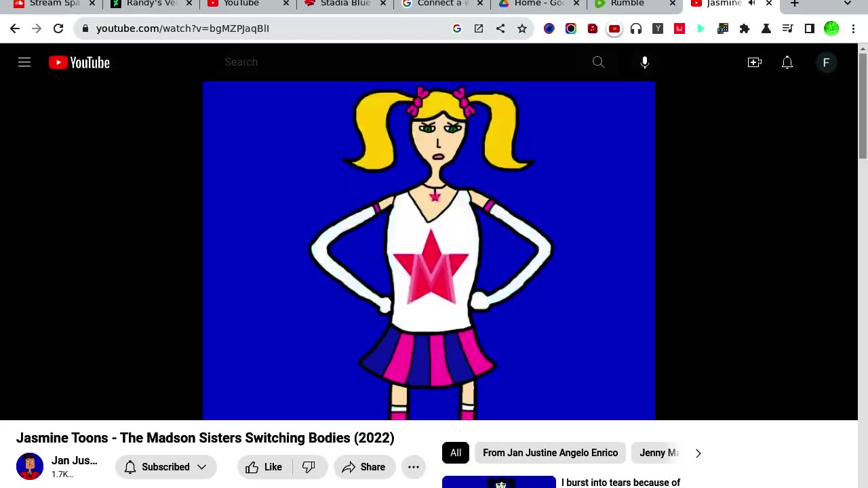Switch to Stream Spa tab

[x=54, y=3]
